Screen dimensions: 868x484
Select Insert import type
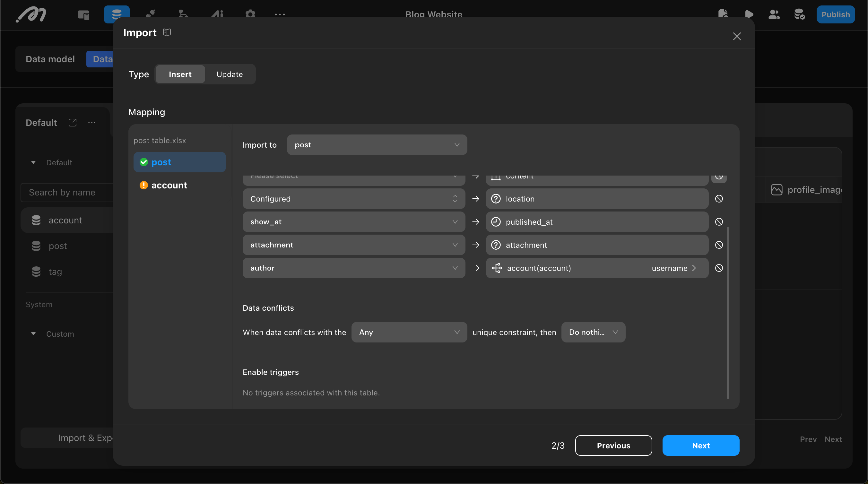click(180, 74)
